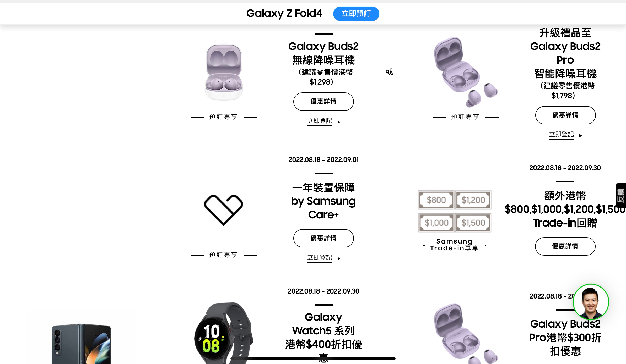Open 優惠詳情 for Galaxy Buds2 Pro upgrade
The image size is (626, 364).
pyautogui.click(x=565, y=115)
